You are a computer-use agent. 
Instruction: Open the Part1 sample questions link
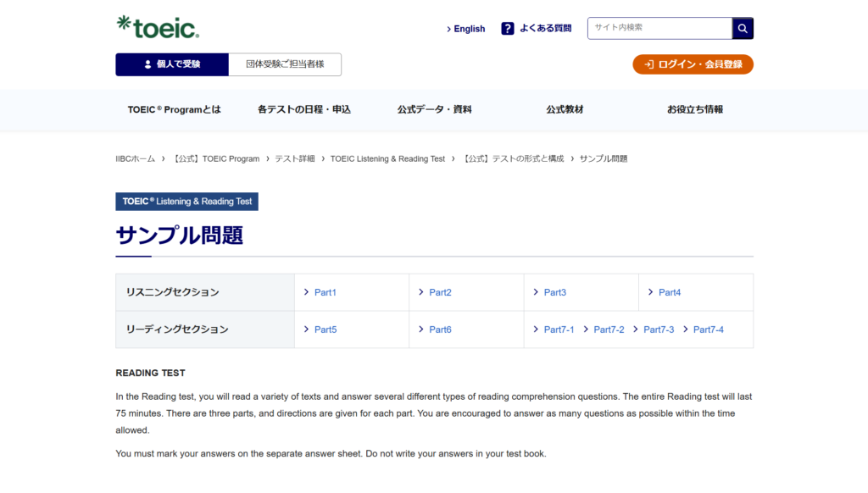(x=325, y=291)
